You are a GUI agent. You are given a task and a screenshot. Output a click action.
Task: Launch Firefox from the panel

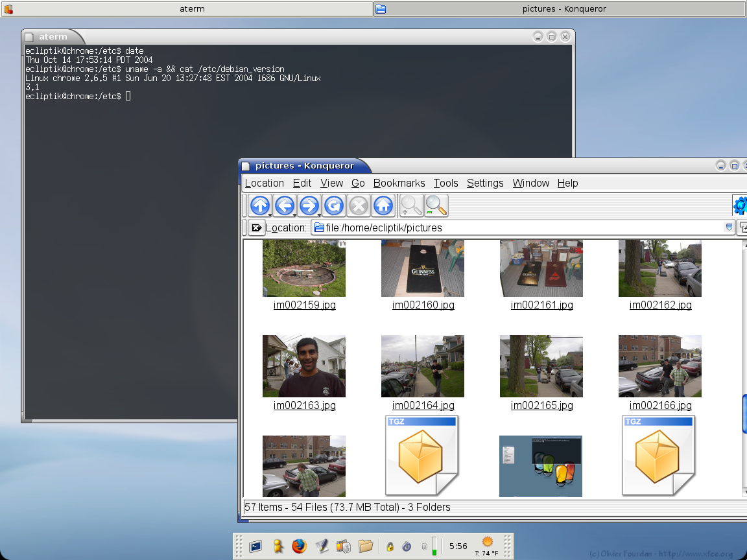[x=298, y=546]
